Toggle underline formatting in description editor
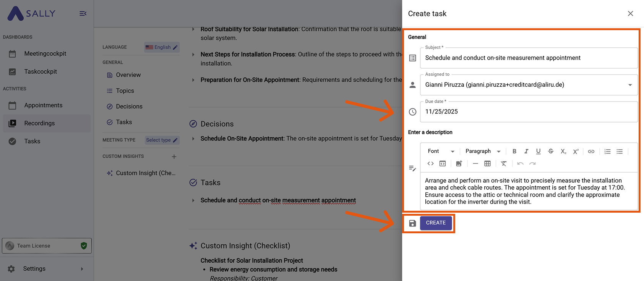 coord(538,151)
